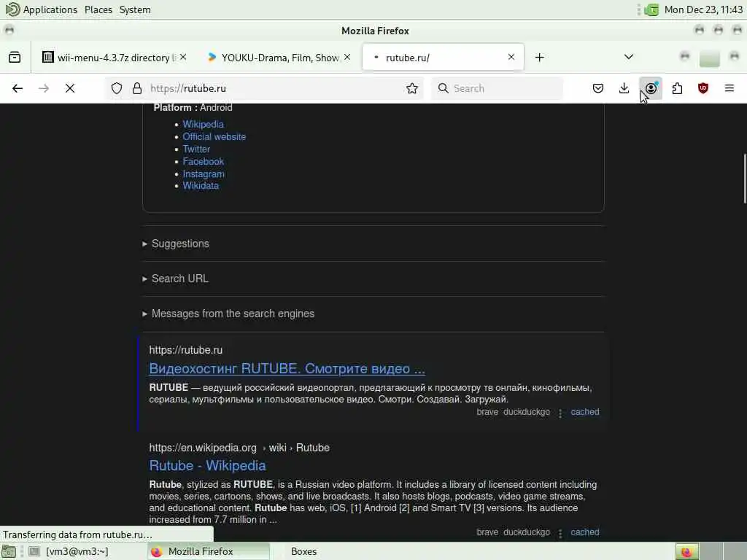
Task: Open the Instagram link
Action: coord(204,174)
